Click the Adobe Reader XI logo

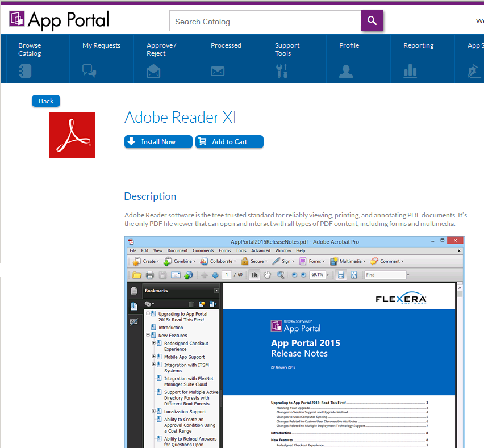(72, 135)
